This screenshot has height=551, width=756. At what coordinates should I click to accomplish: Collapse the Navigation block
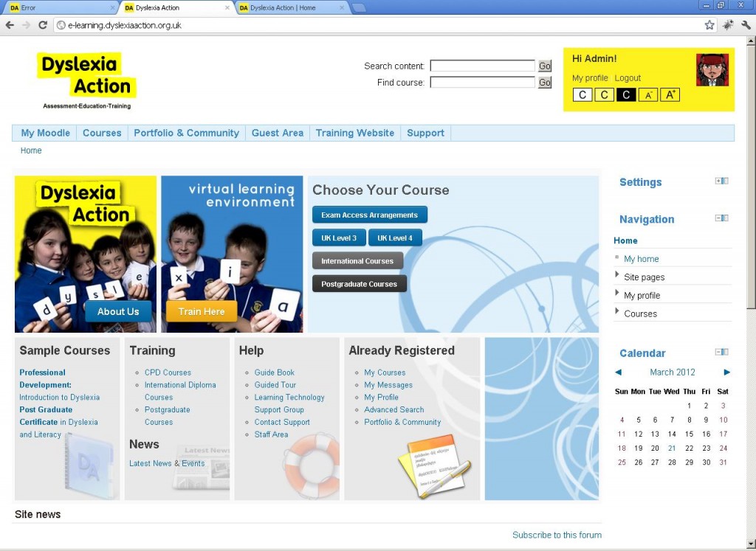(718, 218)
